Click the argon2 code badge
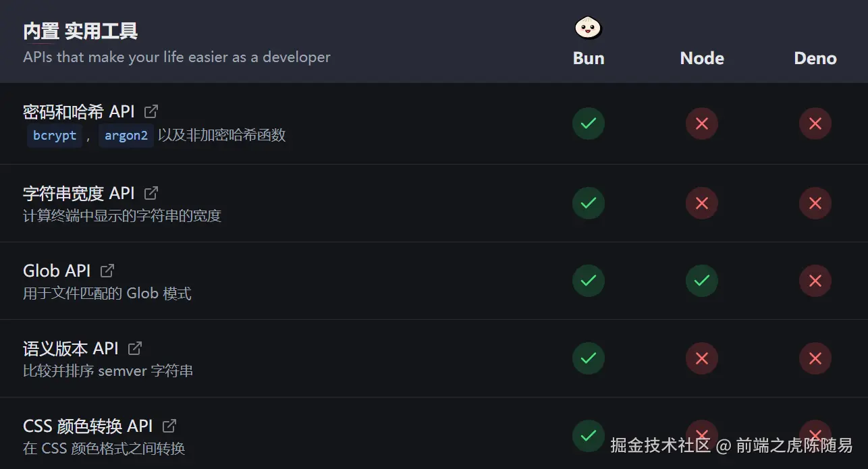 (x=126, y=136)
